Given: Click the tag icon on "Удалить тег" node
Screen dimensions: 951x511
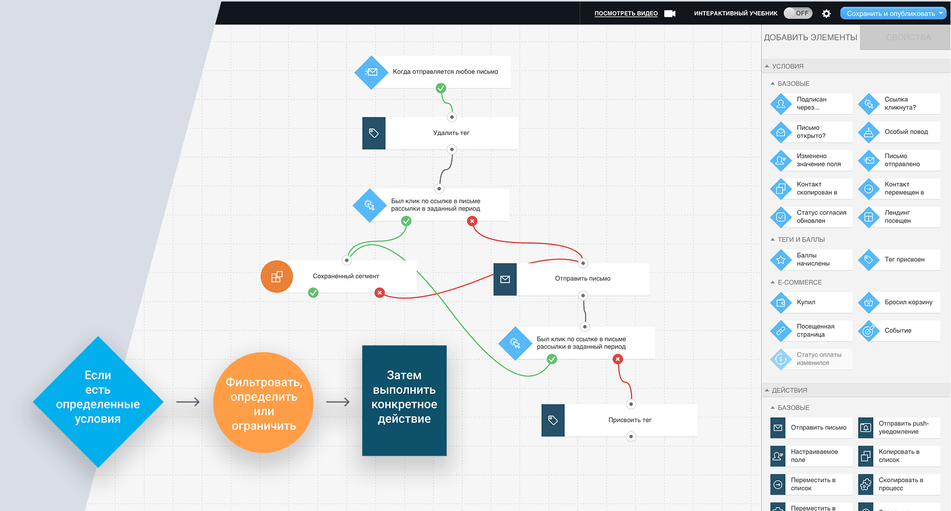Looking at the screenshot, I should tap(374, 133).
